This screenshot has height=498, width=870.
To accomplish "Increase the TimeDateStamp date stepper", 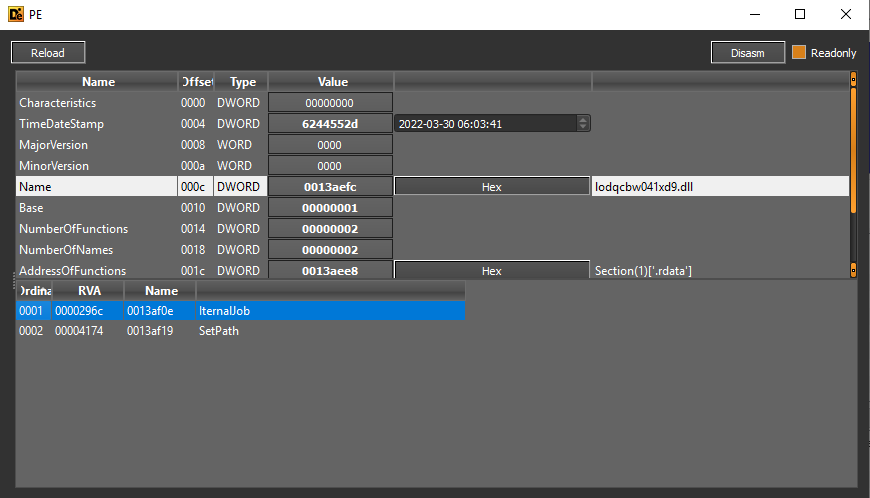I will (583, 119).
